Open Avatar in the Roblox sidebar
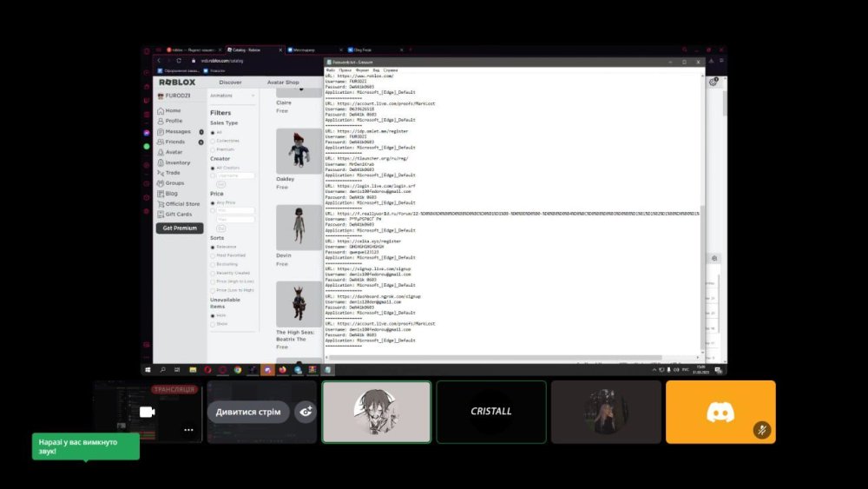The height and width of the screenshot is (489, 868). click(x=169, y=152)
